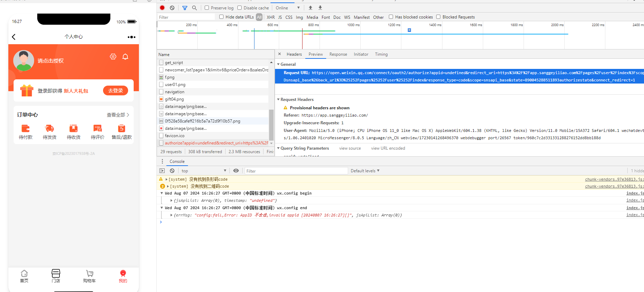The image size is (644, 292).
Task: Go to 我的 profile tab
Action: (x=123, y=276)
